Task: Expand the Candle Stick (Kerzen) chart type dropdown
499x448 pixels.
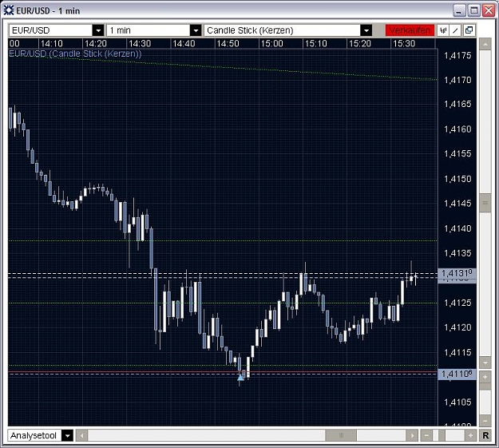Action: coord(366,30)
